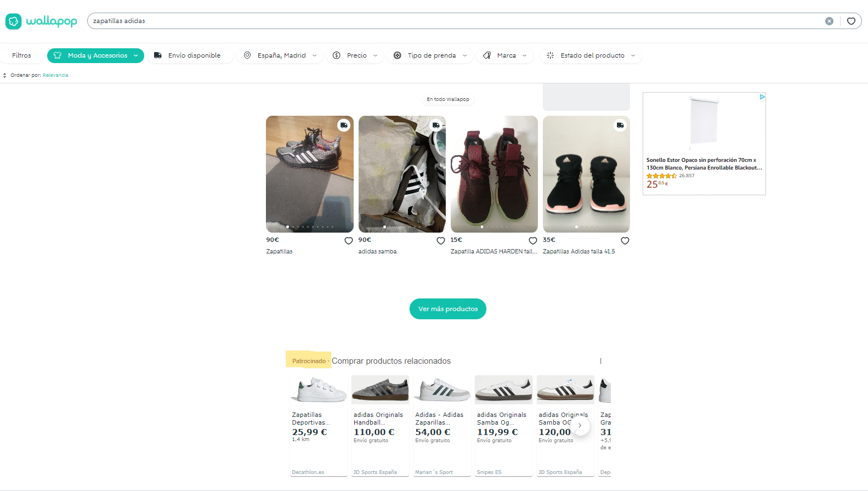Open adidas Originals Handball 110,00 € item
Image resolution: width=868 pixels, height=491 pixels.
click(x=380, y=426)
